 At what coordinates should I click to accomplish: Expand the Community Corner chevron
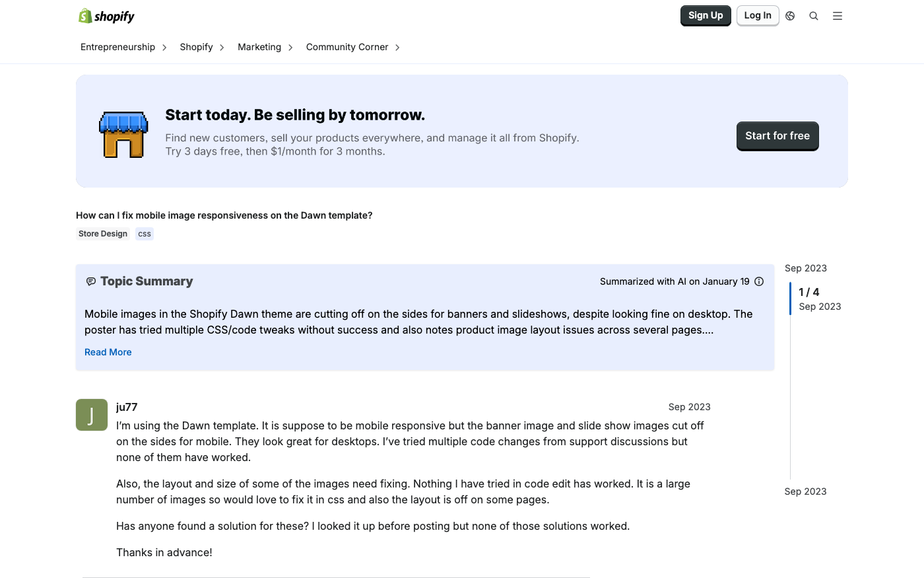[397, 48]
